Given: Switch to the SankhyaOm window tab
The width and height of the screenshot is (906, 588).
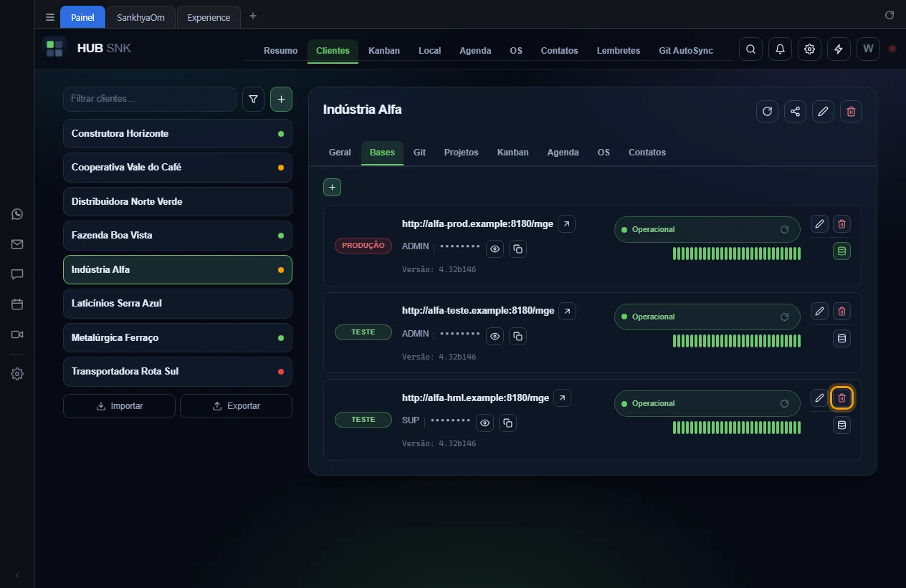Looking at the screenshot, I should point(140,17).
